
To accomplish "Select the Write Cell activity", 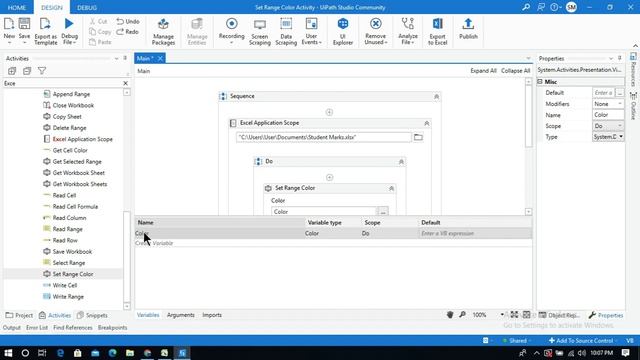I will point(60,285).
